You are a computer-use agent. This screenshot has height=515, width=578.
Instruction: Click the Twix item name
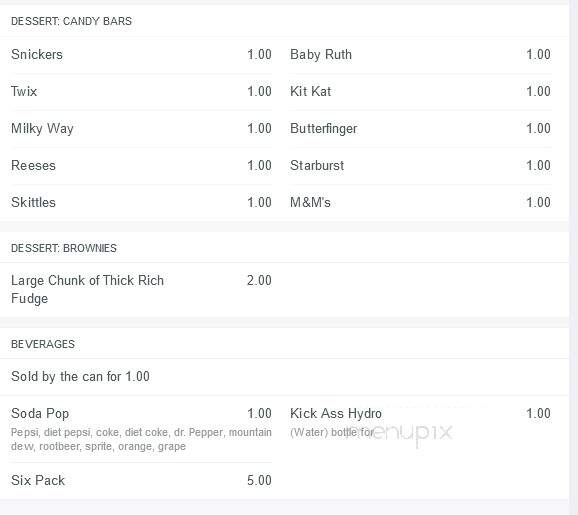(x=24, y=91)
